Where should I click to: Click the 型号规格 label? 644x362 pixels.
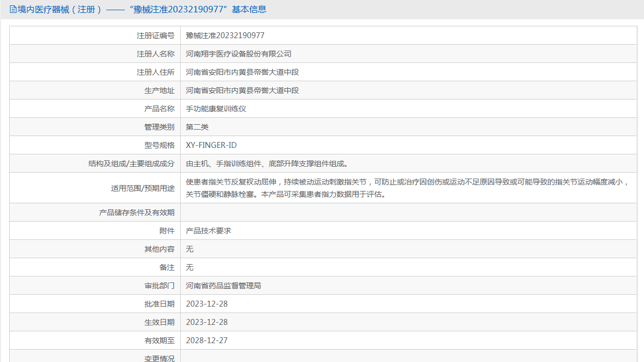tap(159, 145)
